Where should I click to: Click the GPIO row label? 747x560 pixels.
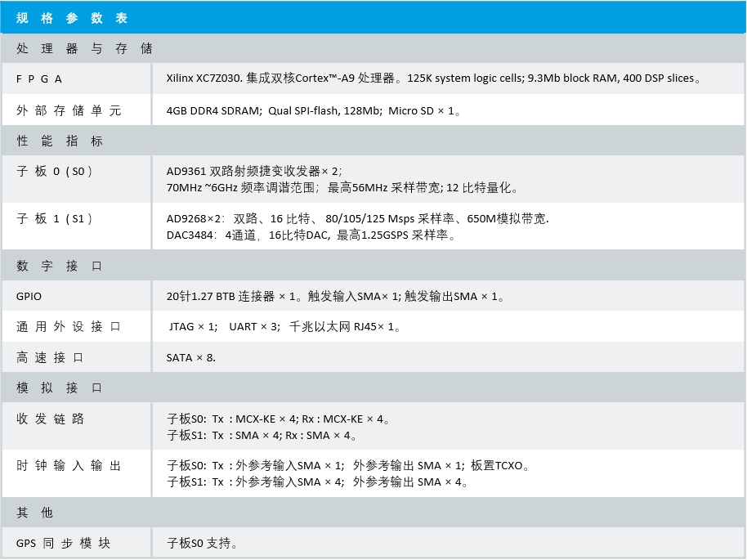coord(29,297)
